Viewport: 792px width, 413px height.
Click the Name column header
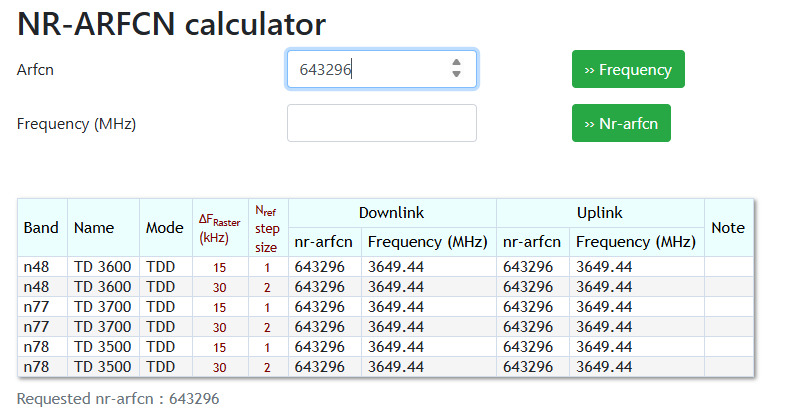(x=95, y=227)
